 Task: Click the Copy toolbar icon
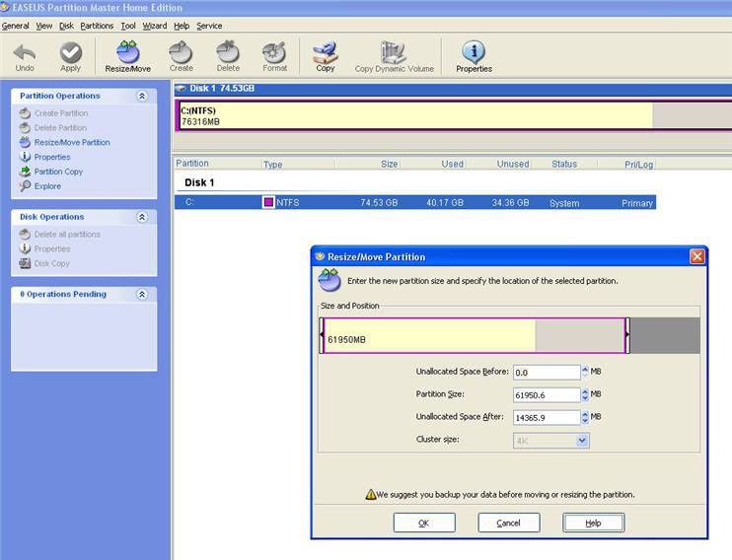pyautogui.click(x=325, y=57)
